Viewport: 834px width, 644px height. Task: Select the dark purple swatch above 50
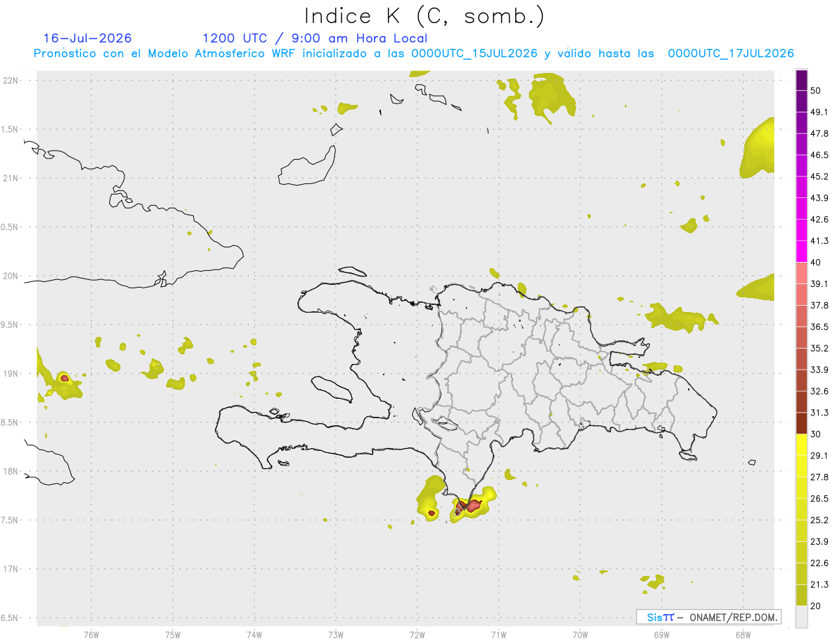[x=801, y=80]
